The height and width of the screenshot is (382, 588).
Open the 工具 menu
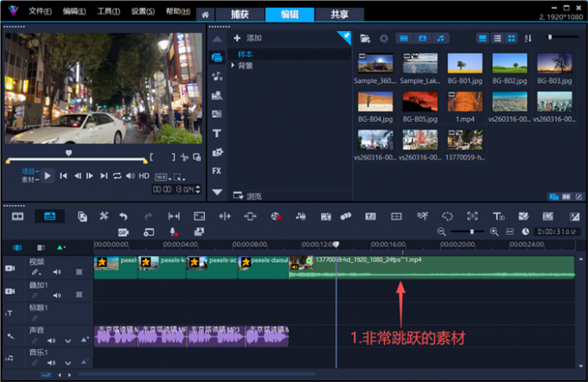click(109, 11)
